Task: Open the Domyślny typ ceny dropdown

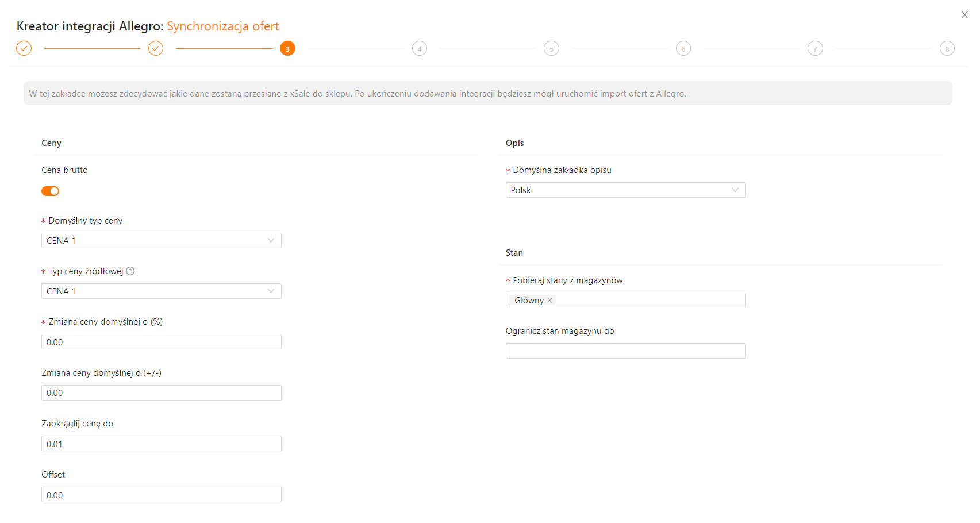Action: point(161,241)
